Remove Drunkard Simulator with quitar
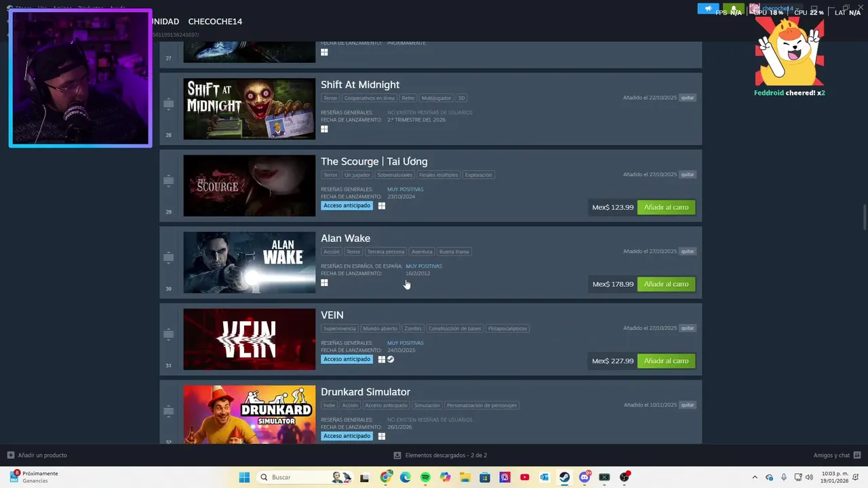Screen dimensions: 868x488 click(x=688, y=405)
